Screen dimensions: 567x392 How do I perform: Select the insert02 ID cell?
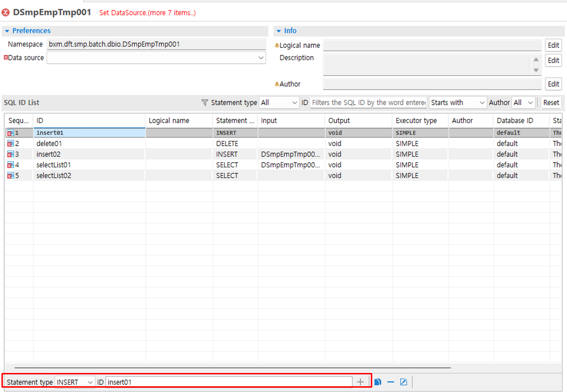[x=89, y=155]
